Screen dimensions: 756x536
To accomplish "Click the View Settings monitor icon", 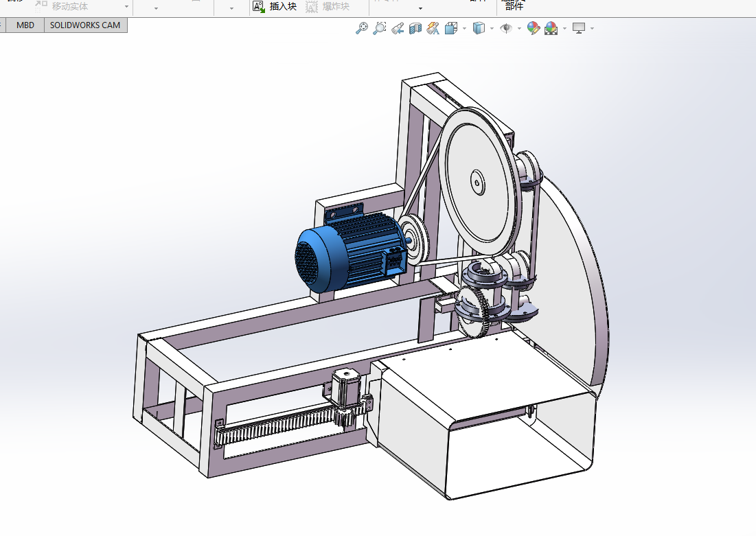I will 579,28.
